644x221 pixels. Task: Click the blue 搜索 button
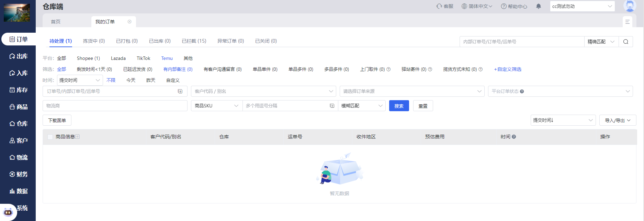coord(399,106)
